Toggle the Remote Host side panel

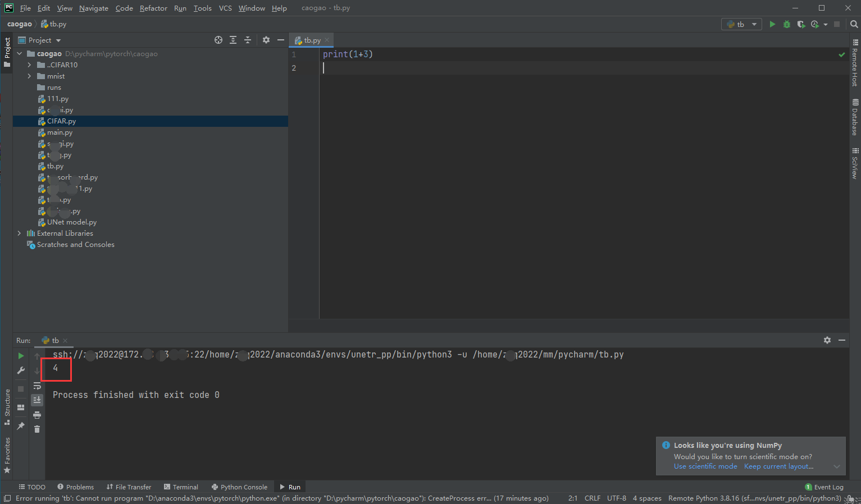[855, 63]
